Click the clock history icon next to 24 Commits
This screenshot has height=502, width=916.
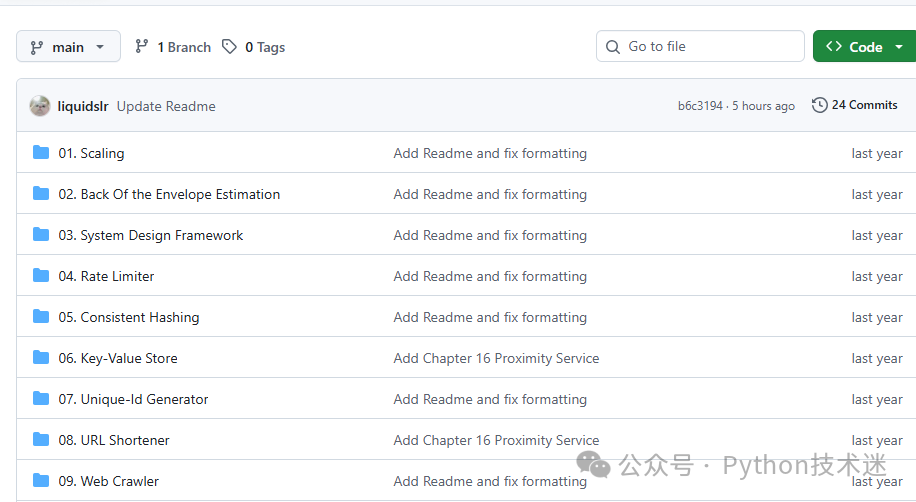tap(820, 105)
